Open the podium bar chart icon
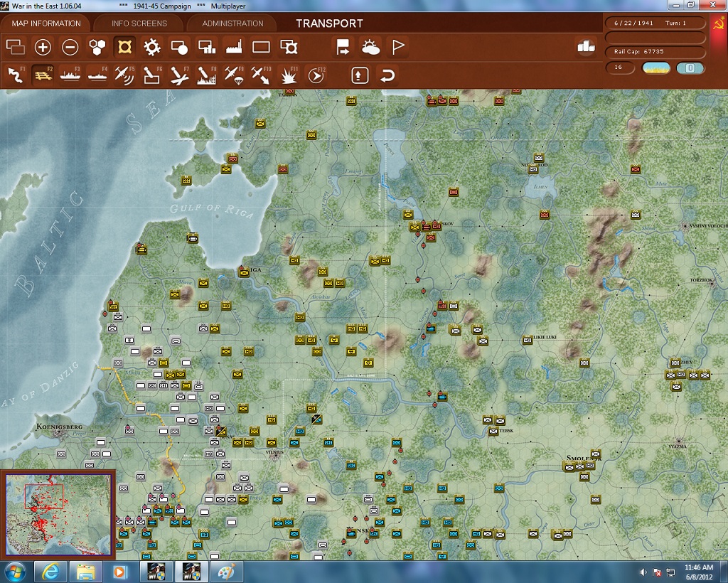 pyautogui.click(x=586, y=46)
